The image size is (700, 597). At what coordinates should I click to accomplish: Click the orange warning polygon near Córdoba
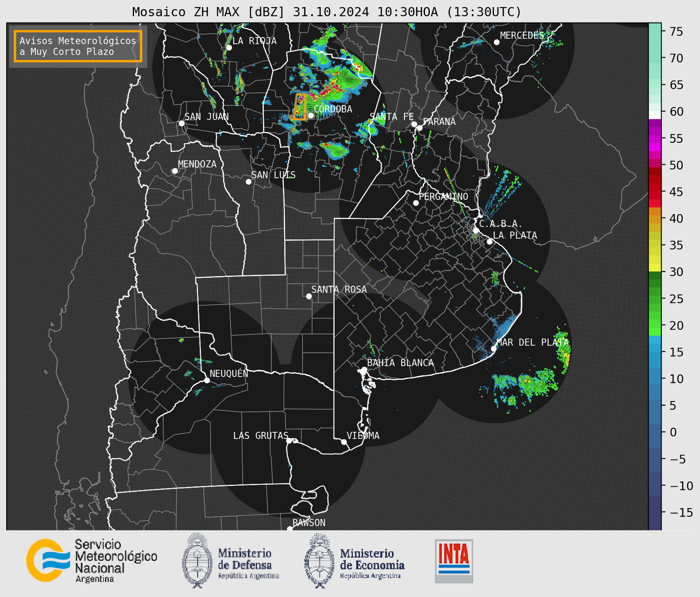tap(300, 107)
